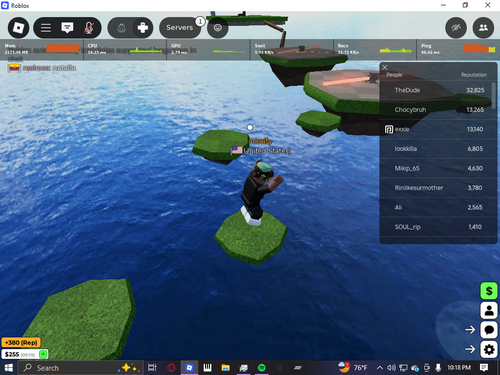Click the Recv network stat panel
The image size is (500, 375).
375,49
